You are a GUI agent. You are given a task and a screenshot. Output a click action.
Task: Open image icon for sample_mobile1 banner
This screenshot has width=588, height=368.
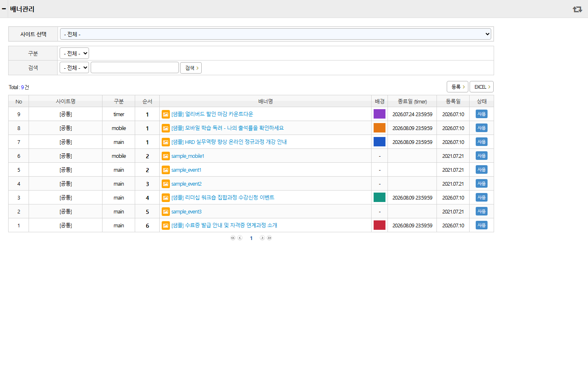pyautogui.click(x=166, y=156)
